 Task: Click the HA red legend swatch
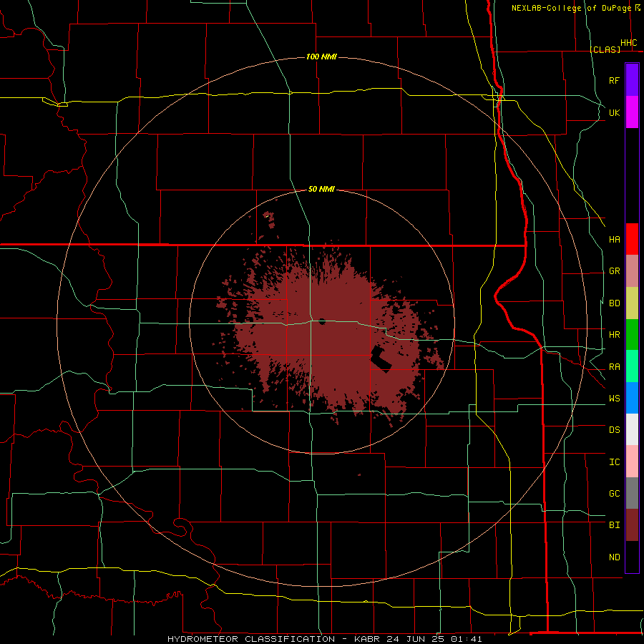tap(632, 239)
